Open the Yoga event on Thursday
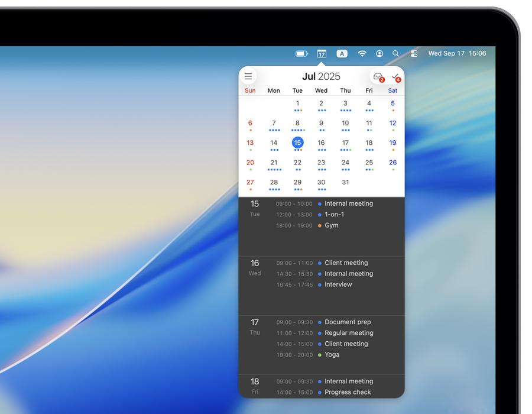Viewport: 532px width, 414px height. click(x=332, y=355)
